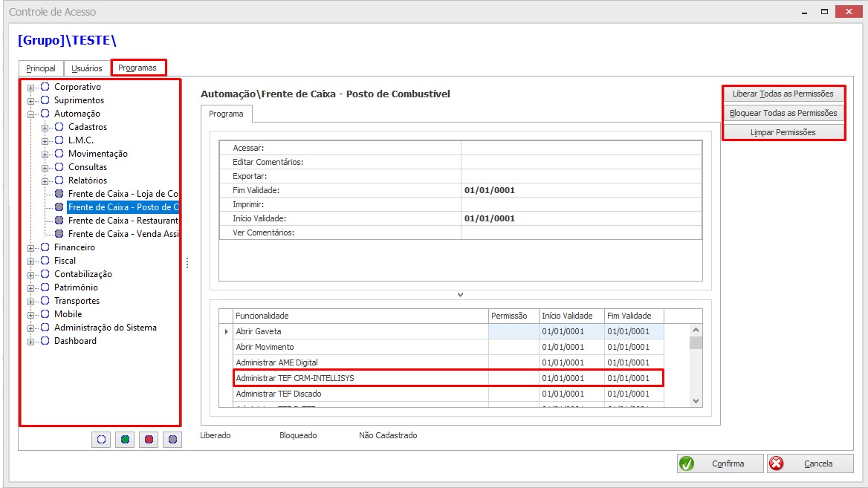Click the gray icon beside Frente de Caixa - Loja
The height and width of the screenshot is (488, 868).
(x=59, y=194)
